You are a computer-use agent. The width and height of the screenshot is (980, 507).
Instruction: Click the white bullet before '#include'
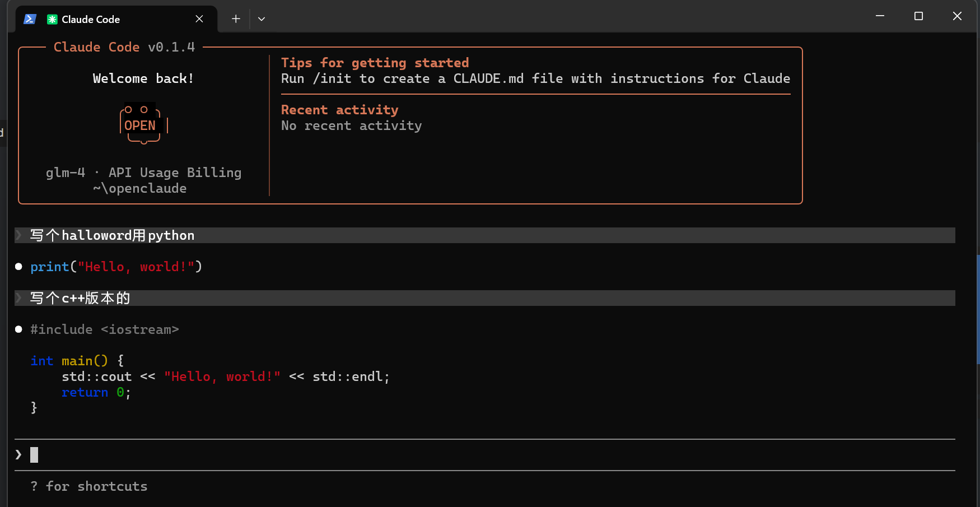click(x=18, y=329)
